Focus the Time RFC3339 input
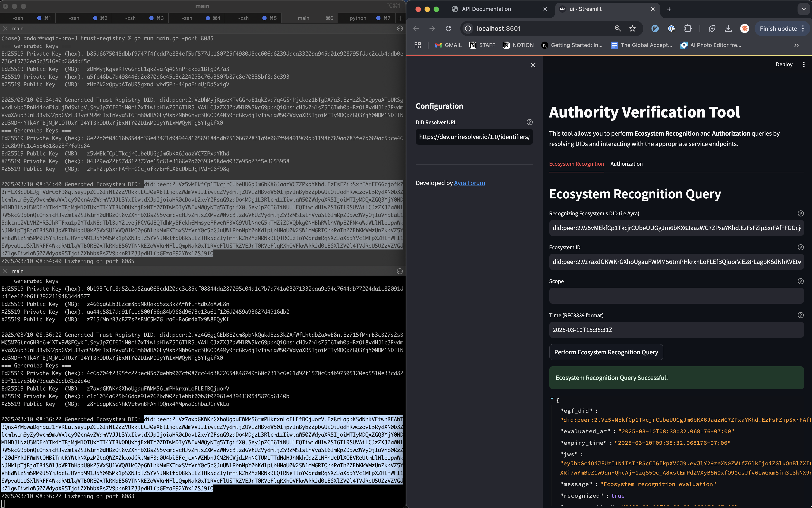This screenshot has width=812, height=508. 676,330
